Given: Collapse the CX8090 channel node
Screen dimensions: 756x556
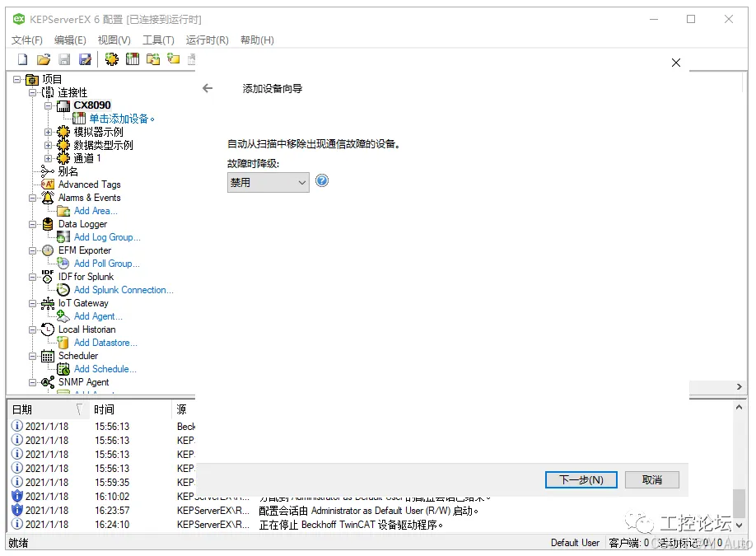Looking at the screenshot, I should tap(48, 105).
